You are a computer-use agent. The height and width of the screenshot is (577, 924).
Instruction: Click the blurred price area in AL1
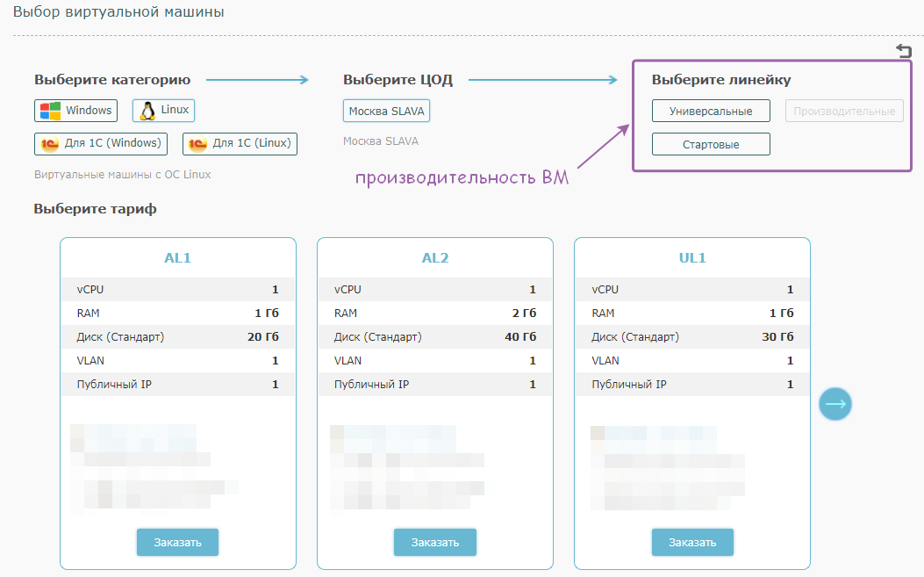(x=154, y=465)
